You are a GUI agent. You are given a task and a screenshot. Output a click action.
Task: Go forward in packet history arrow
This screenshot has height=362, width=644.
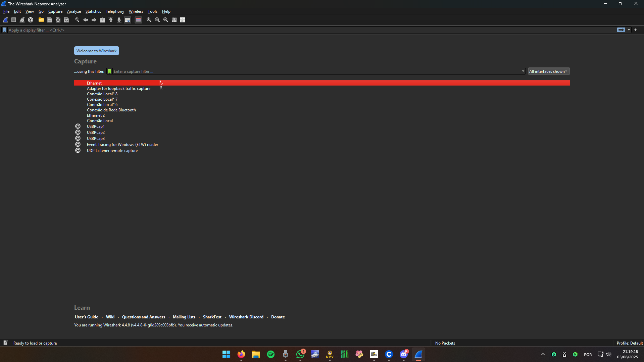point(94,20)
